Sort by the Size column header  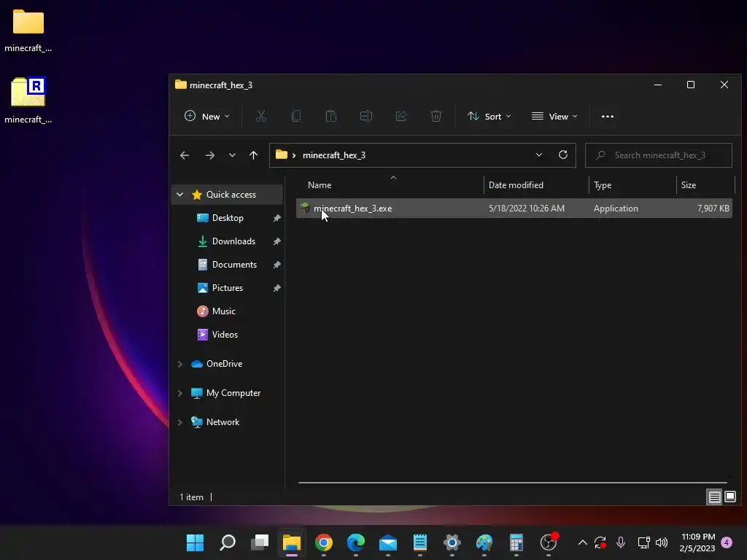[x=689, y=185]
